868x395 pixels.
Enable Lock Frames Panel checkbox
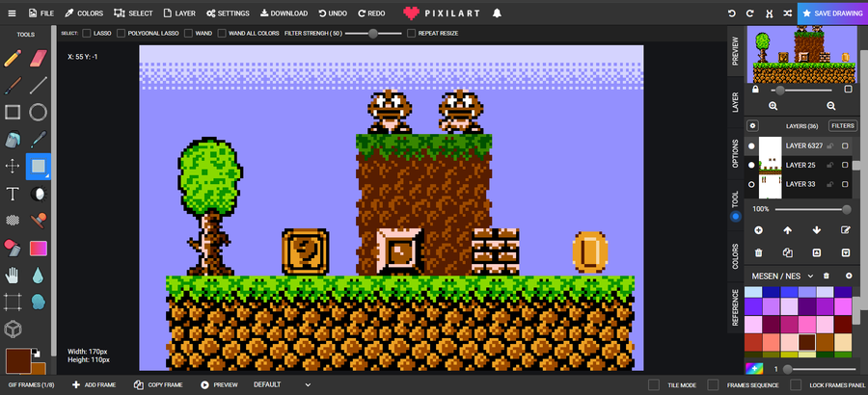[796, 384]
